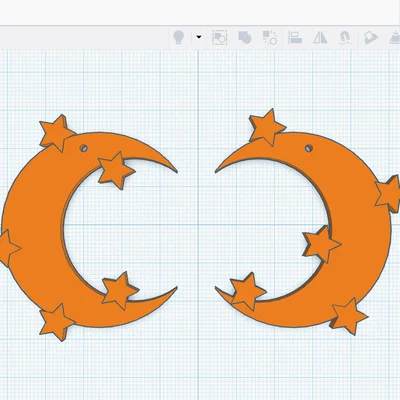Click the Send To export icon
Viewport: 400px width, 400px height.
tap(395, 37)
